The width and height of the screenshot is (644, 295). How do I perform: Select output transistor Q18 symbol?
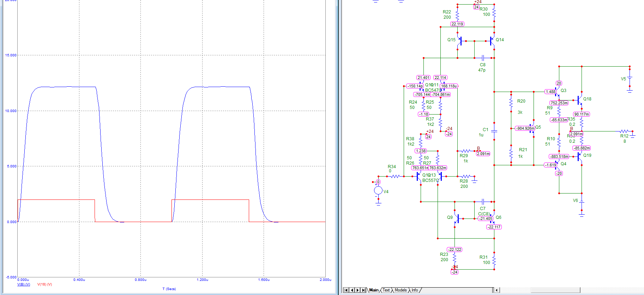pyautogui.click(x=579, y=100)
